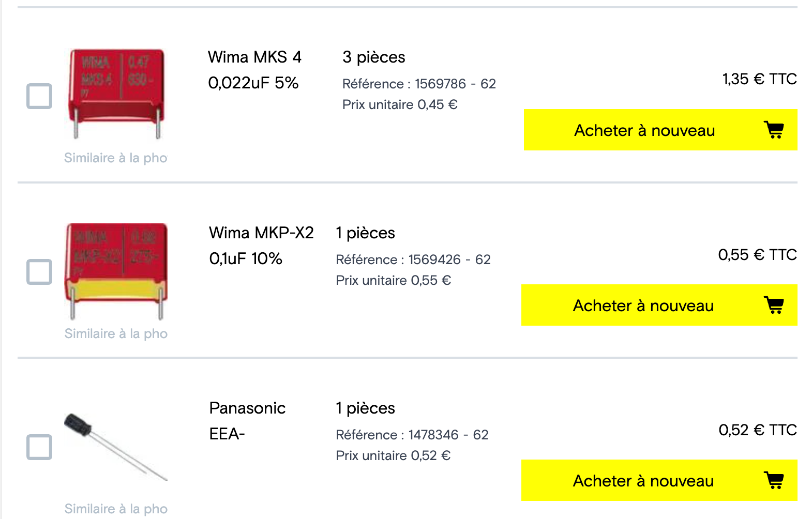Image resolution: width=812 pixels, height=519 pixels.
Task: Open the Wima MKS 4 0,022uF 5% product link
Action: pos(254,70)
